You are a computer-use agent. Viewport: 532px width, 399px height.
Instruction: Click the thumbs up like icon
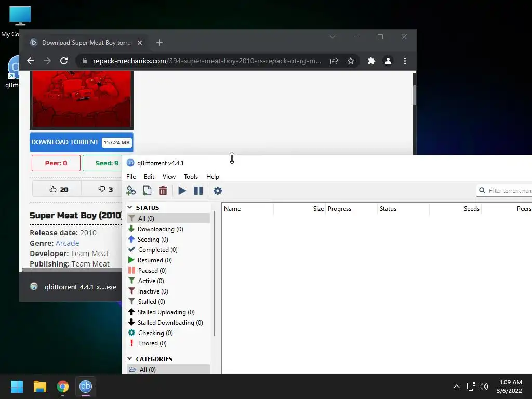[53, 189]
